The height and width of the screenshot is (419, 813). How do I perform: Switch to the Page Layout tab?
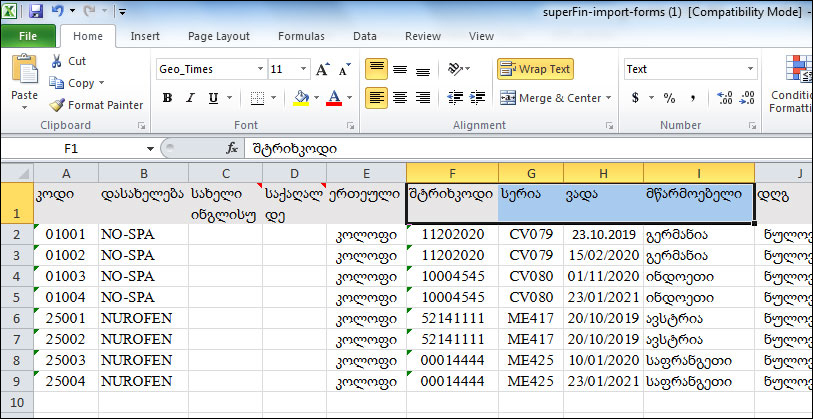[219, 36]
